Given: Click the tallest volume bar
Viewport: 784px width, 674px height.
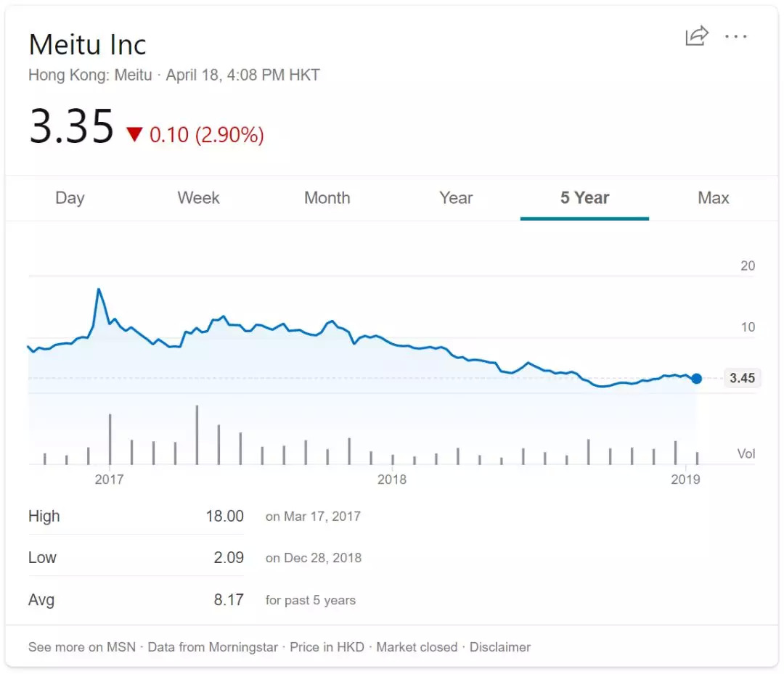Looking at the screenshot, I should point(197,435).
